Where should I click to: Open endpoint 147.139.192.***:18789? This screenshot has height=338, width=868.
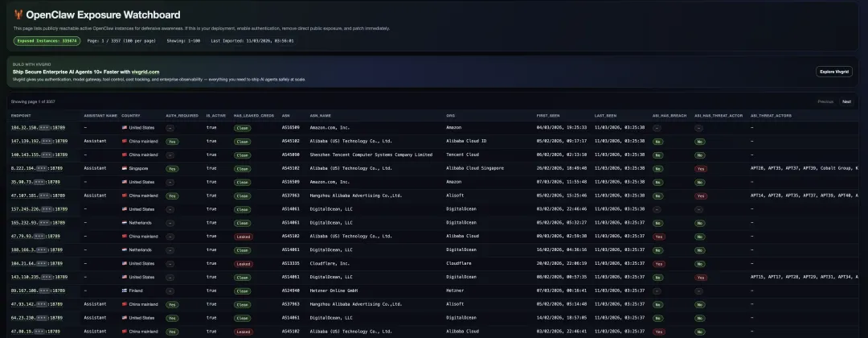(x=39, y=142)
